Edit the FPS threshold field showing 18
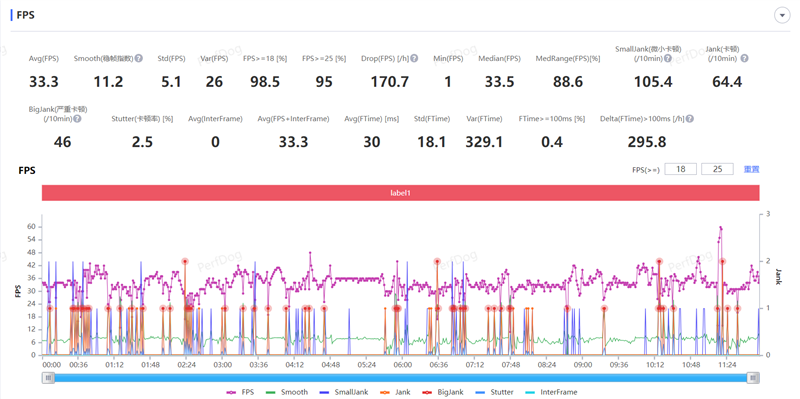 click(x=681, y=169)
